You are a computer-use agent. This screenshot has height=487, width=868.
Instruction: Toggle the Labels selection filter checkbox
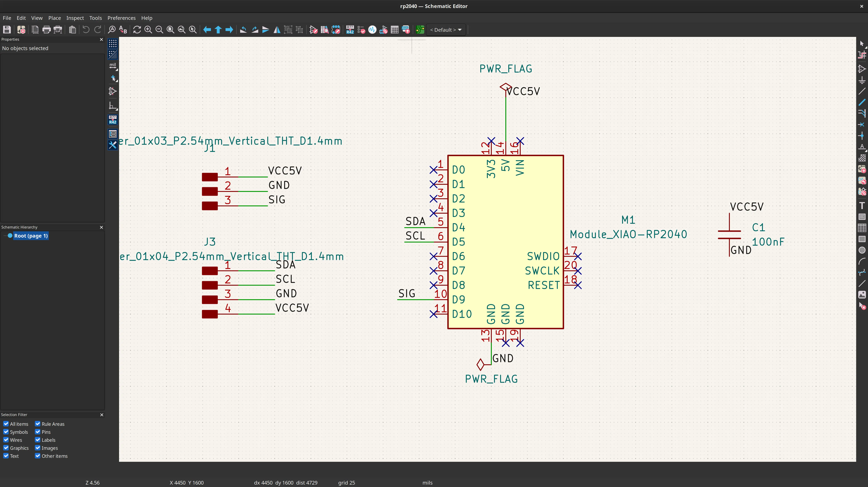(38, 440)
